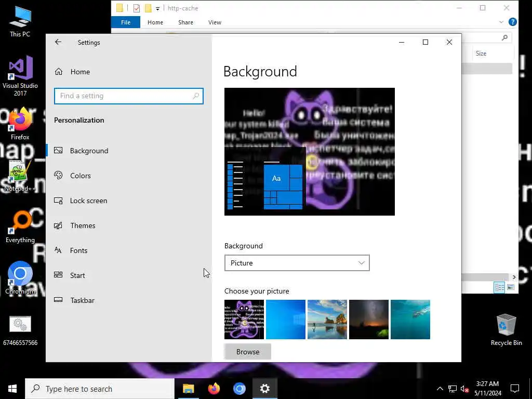Open Explorer quick access toolbar dropdown arrow
Viewport: 532px width, 399px height.
click(x=157, y=8)
